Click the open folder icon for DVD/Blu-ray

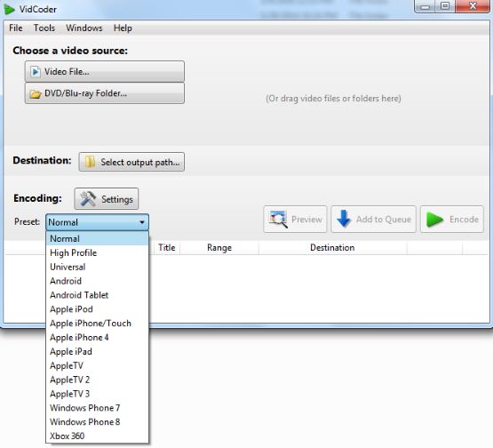[x=36, y=93]
